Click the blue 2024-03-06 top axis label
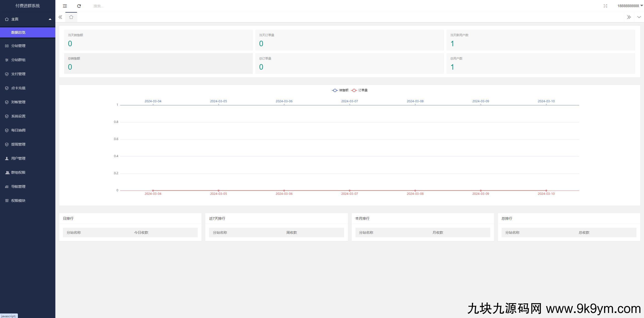The width and height of the screenshot is (644, 318). coord(284,101)
